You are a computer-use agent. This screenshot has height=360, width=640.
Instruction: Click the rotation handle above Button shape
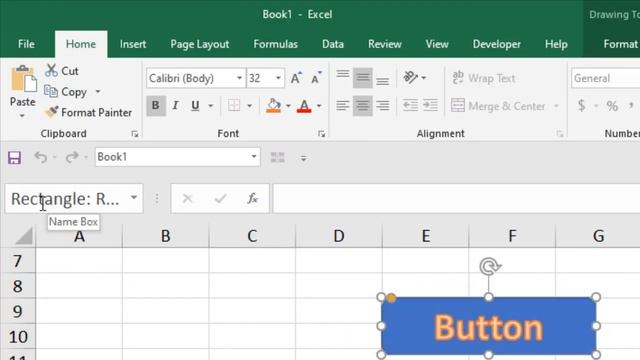click(490, 267)
